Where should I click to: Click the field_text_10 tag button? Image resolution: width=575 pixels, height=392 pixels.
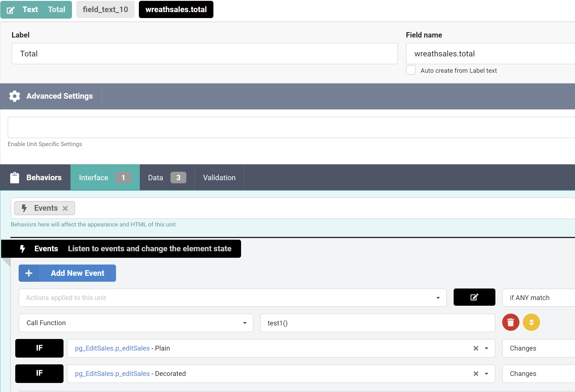tap(105, 10)
